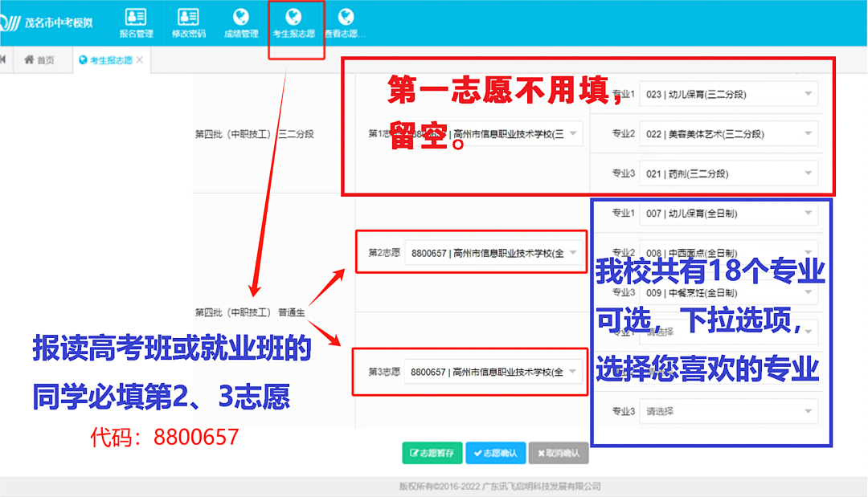Click the green 志愿暂存 button
Screen dimensions: 868x497
(432, 453)
